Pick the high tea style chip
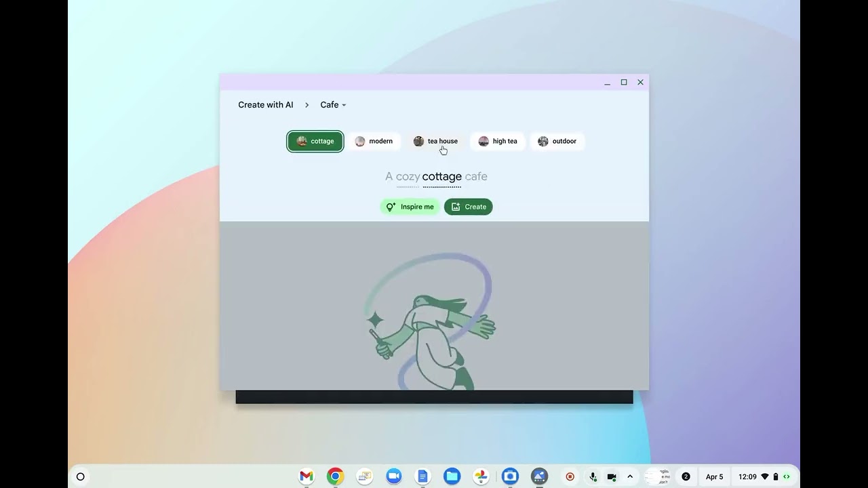This screenshot has height=488, width=868. [498, 141]
